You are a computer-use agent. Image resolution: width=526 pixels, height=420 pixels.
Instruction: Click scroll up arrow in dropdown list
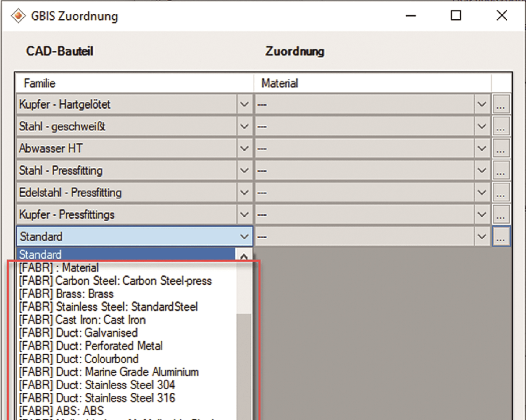pyautogui.click(x=244, y=256)
